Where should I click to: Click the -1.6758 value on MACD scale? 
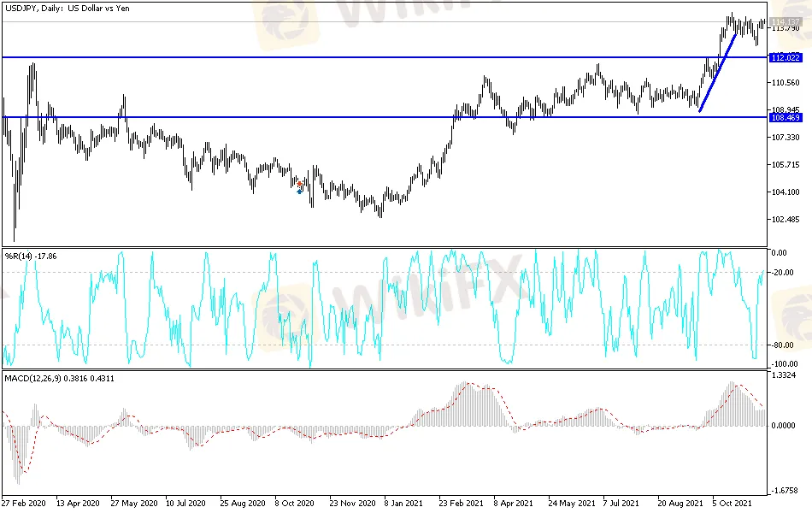(785, 491)
